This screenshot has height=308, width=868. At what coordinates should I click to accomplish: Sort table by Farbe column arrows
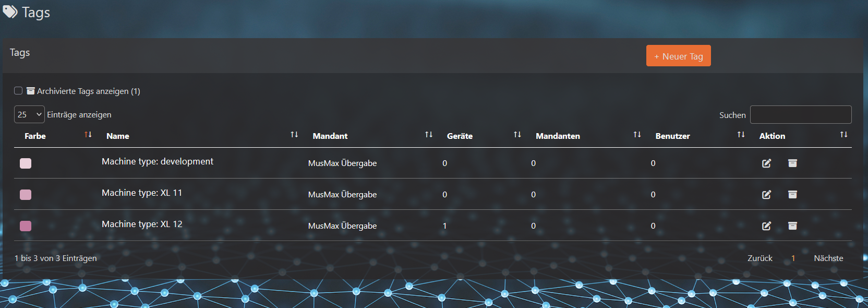(x=88, y=135)
